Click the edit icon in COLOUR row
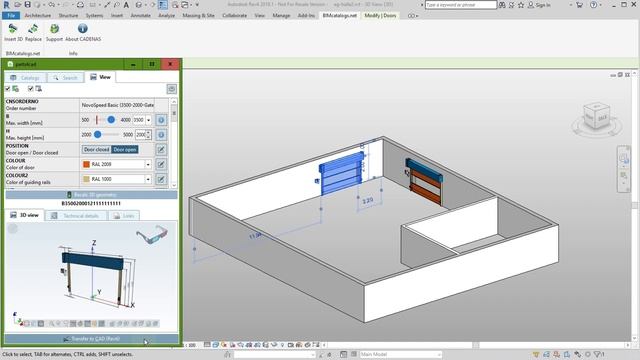This screenshot has height=360, width=640. coord(161,164)
